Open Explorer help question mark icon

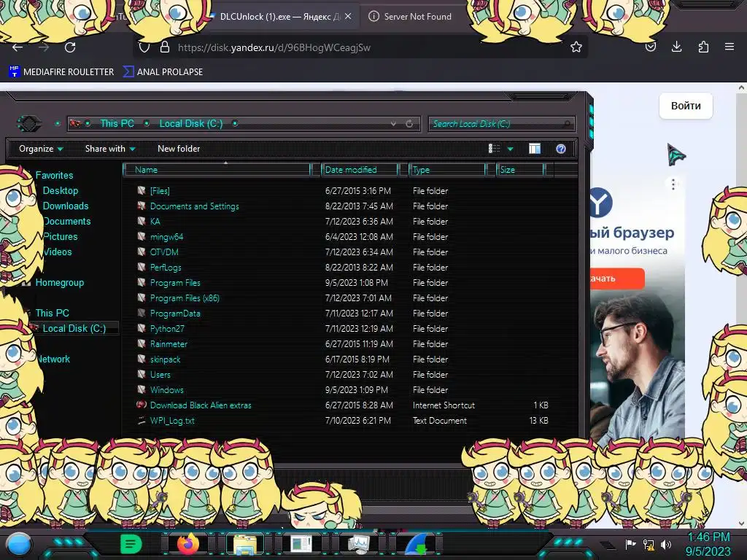561,149
